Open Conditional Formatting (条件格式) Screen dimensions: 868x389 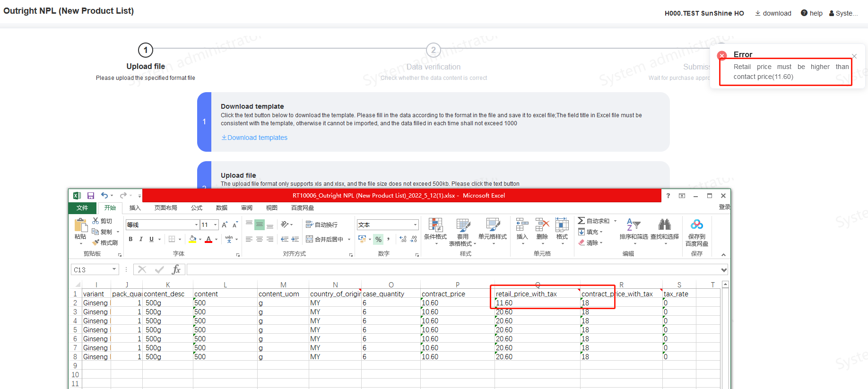[x=435, y=229]
